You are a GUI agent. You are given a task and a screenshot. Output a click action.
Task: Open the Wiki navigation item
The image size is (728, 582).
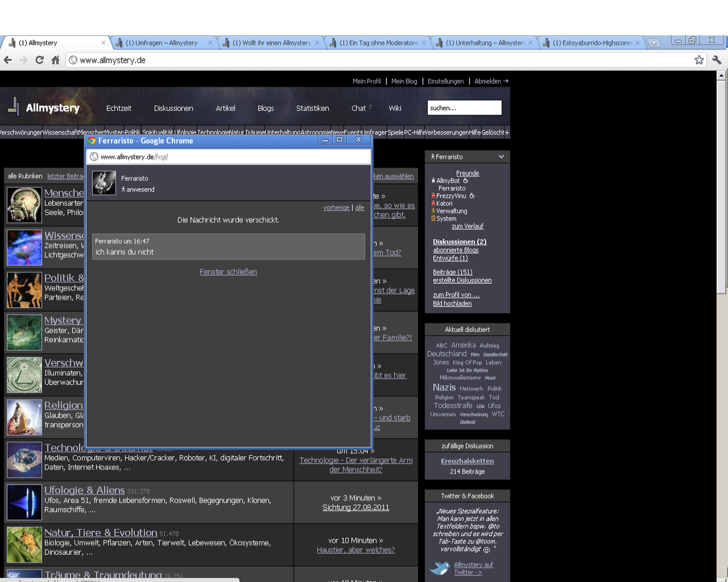[395, 109]
